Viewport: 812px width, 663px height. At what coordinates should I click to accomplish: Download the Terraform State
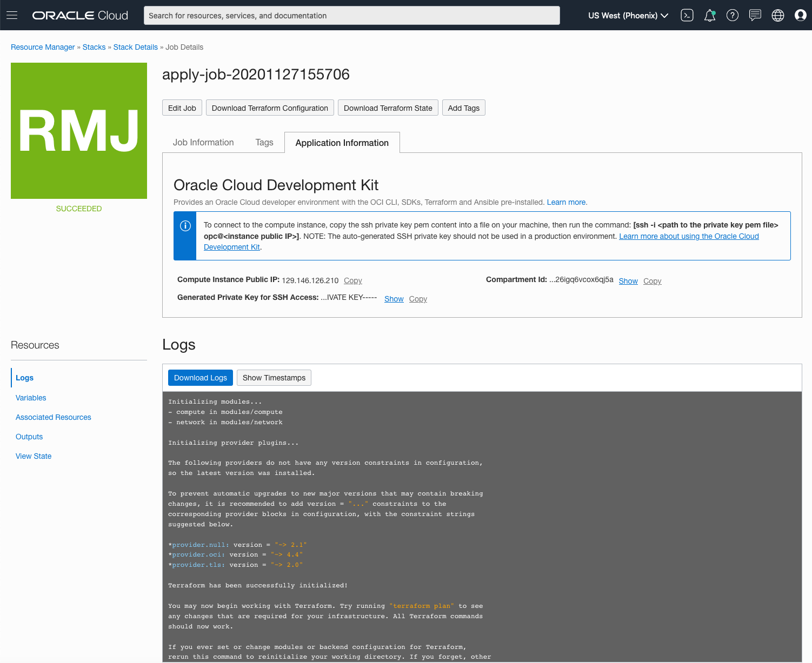click(x=388, y=108)
